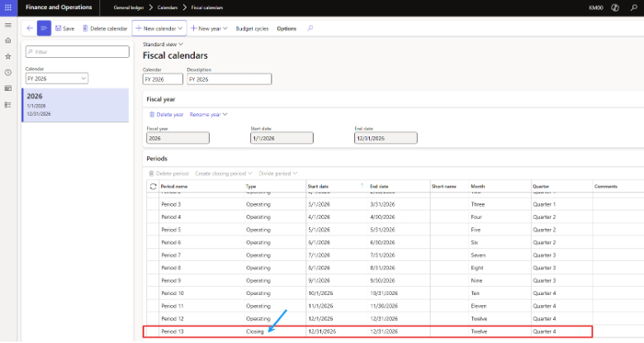This screenshot has height=343, width=644.
Task: Click General ledger breadcrumb
Action: [129, 7]
